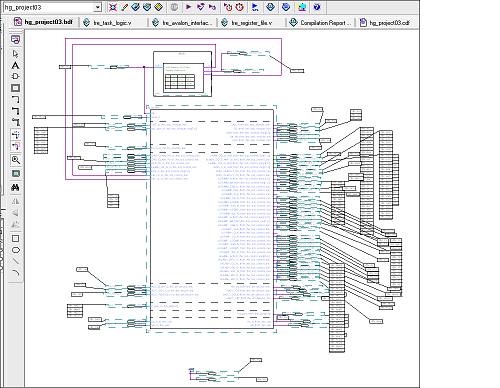The width and height of the screenshot is (500, 388).
Task: Start Classic Timing Analyzer icon
Action: click(x=212, y=7)
